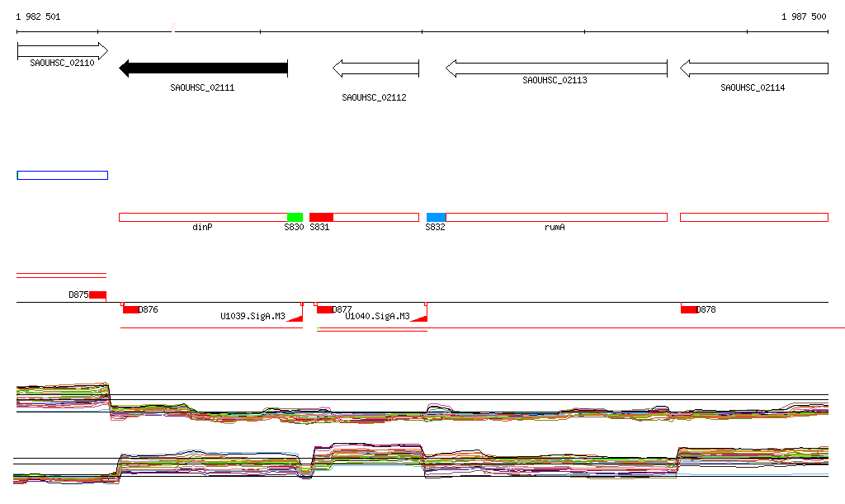Click the red D878 marker block
Screen dimensions: 845x504
pos(689,309)
